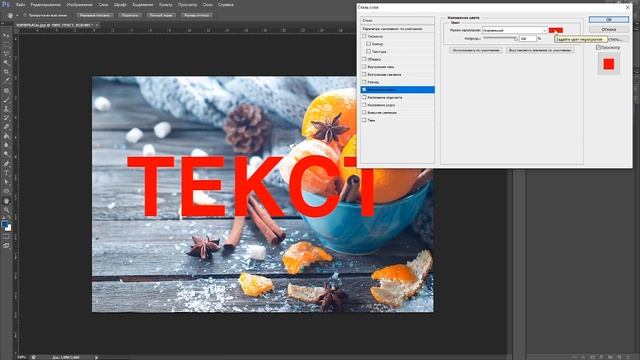The image size is (640, 360).
Task: Toggle the Просмотр preview checkbox
Action: click(598, 48)
